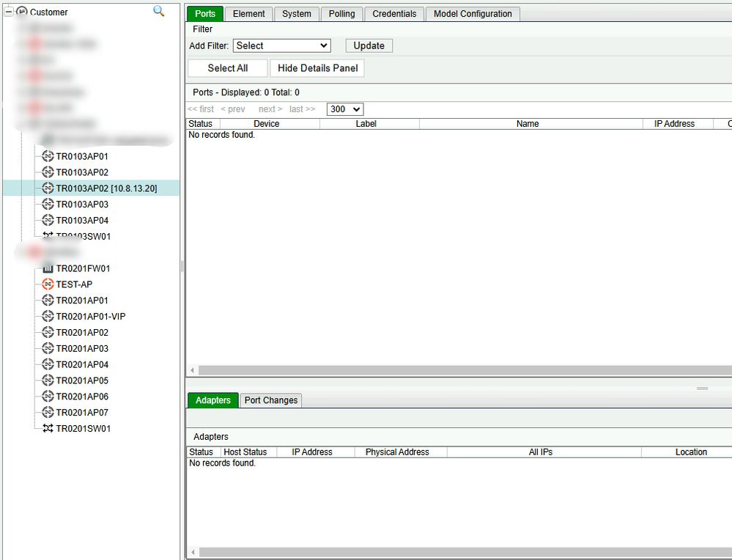Click ports table horizontal scrollbar left arrow
Screen dimensions: 732x560
coord(192,370)
